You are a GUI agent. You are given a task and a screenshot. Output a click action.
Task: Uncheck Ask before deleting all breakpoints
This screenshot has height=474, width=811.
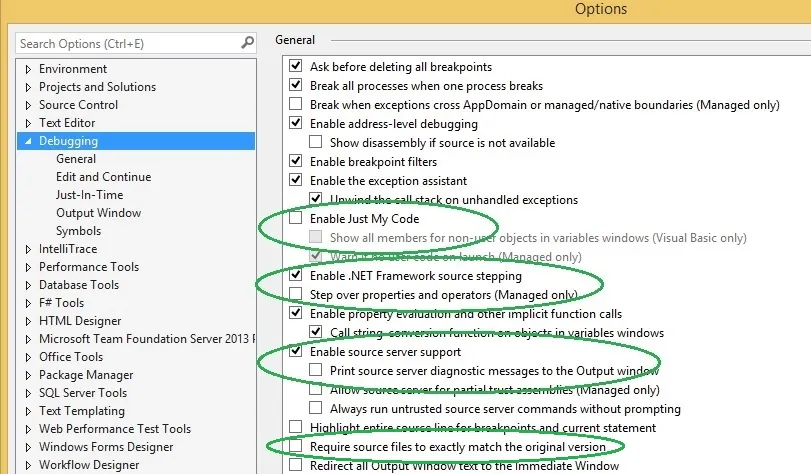coord(296,67)
